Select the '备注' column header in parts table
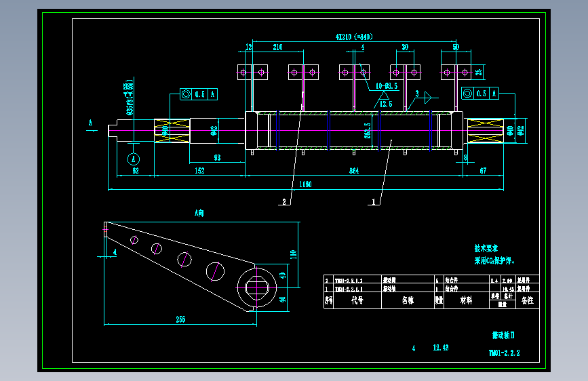The height and width of the screenshot is (381, 588). coord(527,300)
